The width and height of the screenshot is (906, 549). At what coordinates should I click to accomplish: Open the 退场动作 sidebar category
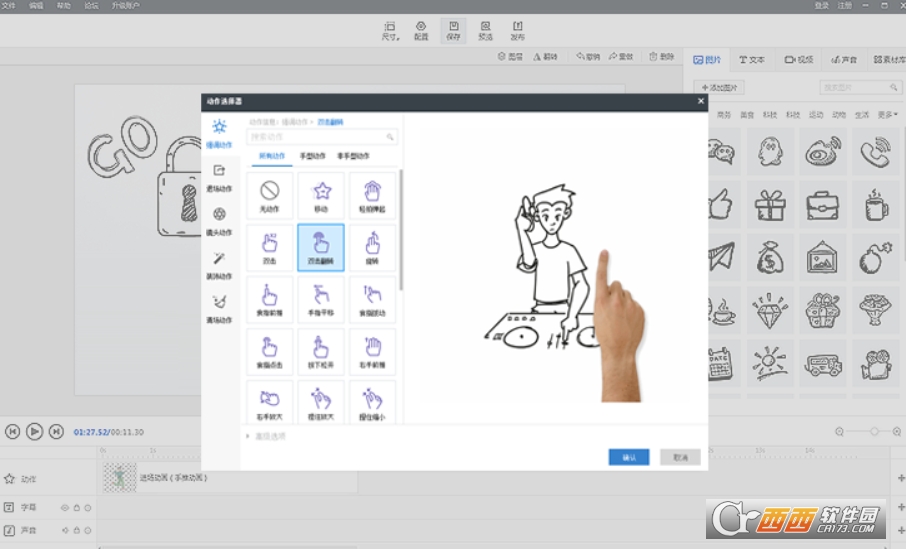[x=219, y=177]
